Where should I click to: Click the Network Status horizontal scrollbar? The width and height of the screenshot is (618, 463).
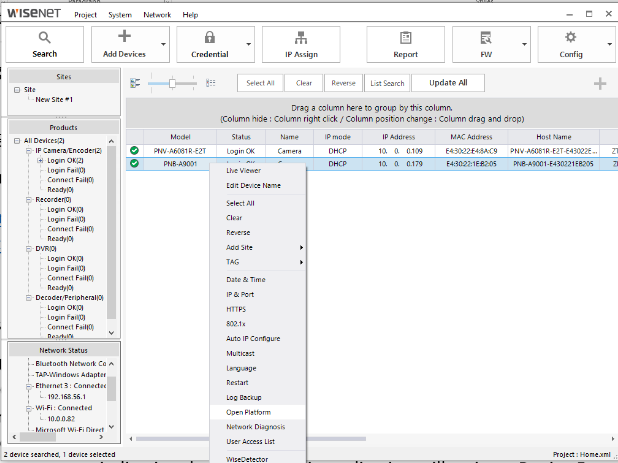pos(38,437)
